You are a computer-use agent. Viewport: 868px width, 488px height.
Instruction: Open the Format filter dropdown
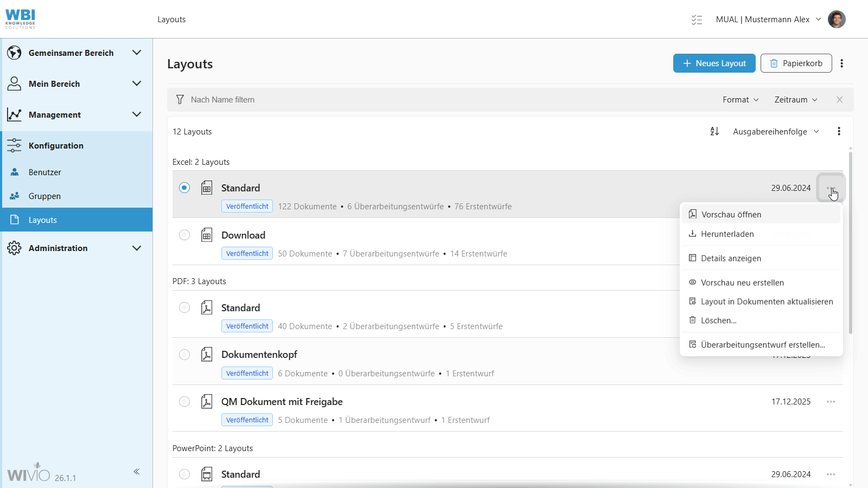pos(740,99)
